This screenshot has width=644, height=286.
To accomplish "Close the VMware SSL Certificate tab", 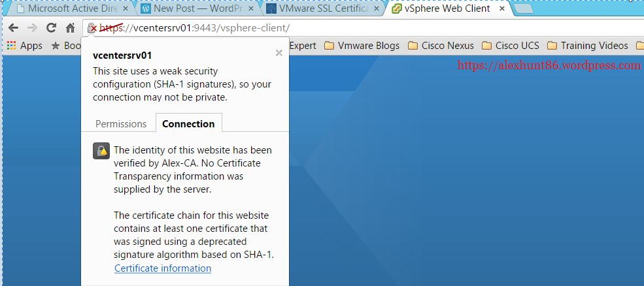I will tap(376, 8).
